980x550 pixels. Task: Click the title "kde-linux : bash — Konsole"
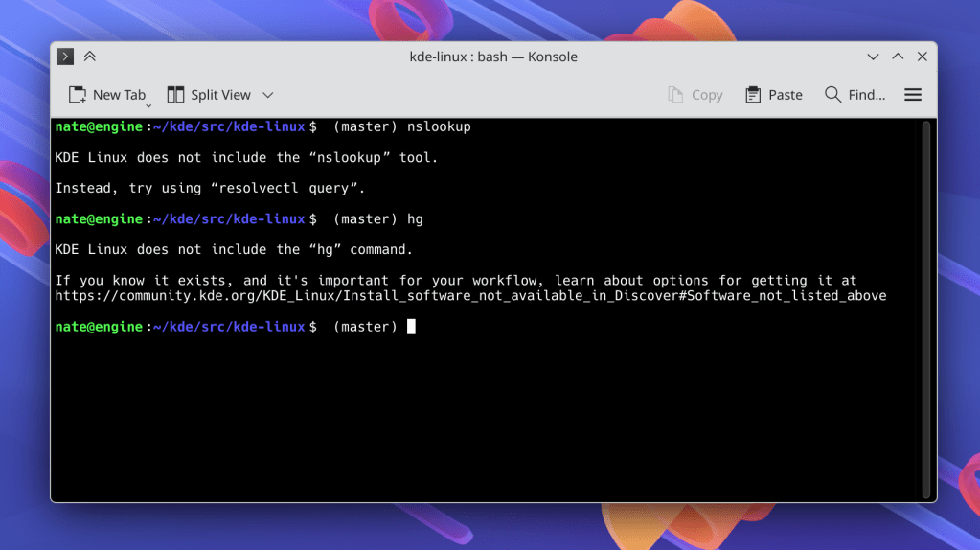493,57
